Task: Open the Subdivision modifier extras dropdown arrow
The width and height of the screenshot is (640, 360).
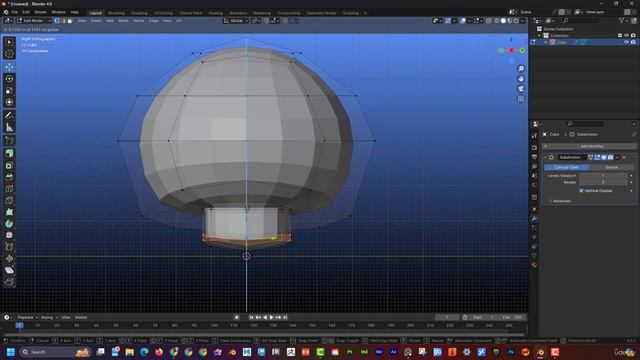Action: (x=617, y=157)
